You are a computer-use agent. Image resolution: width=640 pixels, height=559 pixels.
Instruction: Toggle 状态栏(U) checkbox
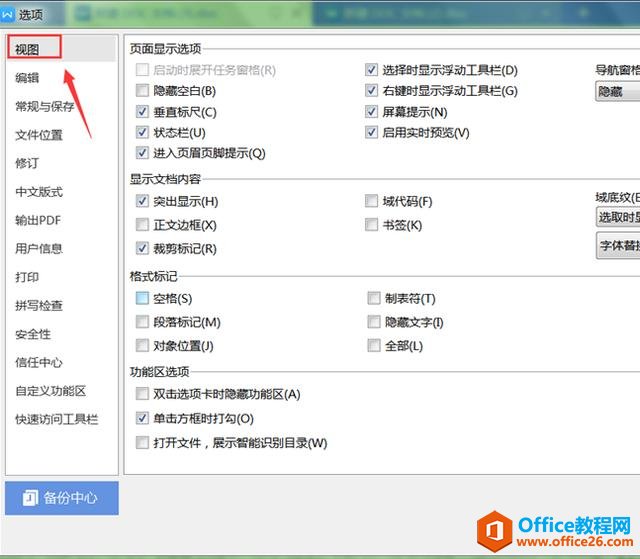coord(142,132)
